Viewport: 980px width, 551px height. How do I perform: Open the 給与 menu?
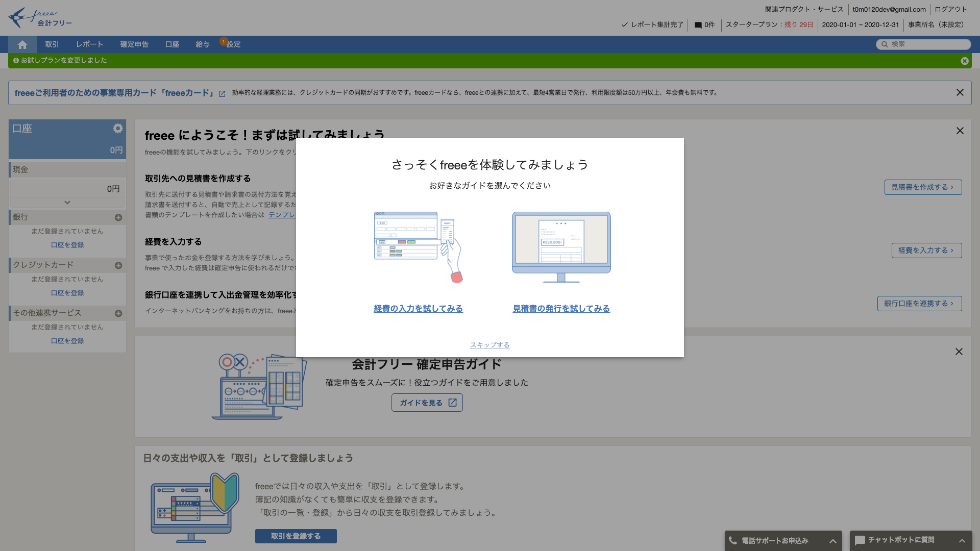203,44
